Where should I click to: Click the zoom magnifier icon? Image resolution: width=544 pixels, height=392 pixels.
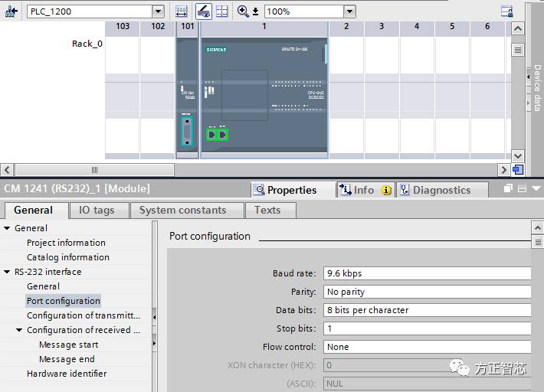pos(243,11)
